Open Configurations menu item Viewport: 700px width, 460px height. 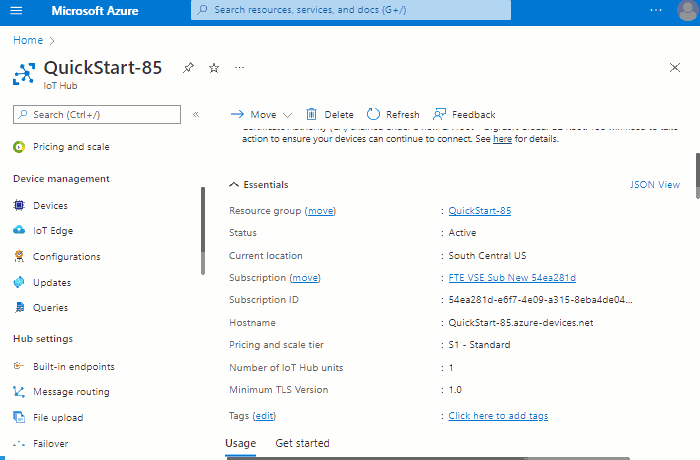67,257
